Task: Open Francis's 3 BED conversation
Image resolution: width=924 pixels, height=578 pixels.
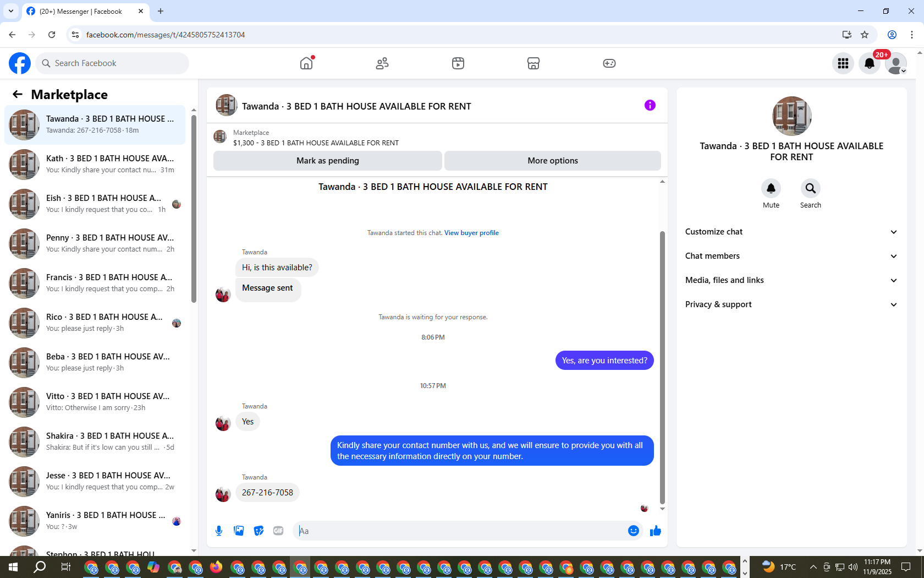Action: coord(95,283)
